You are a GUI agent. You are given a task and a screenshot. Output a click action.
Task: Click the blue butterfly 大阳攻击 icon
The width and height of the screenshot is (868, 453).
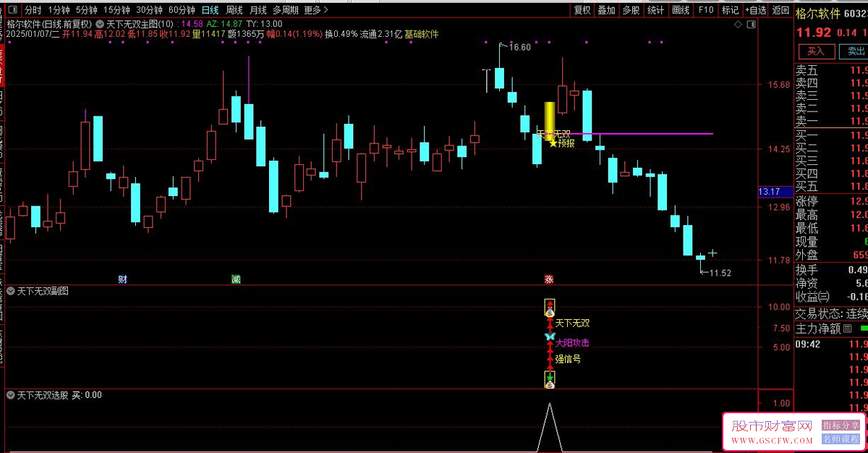click(549, 338)
